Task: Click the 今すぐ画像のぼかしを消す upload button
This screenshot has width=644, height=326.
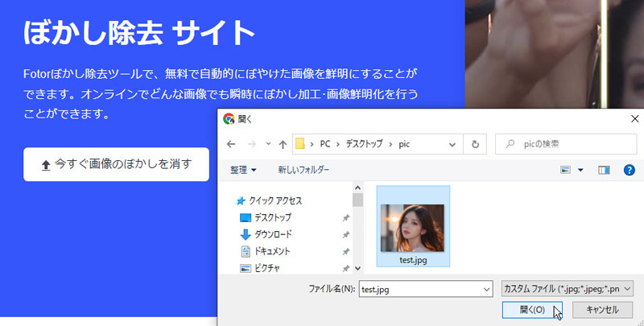Action: (x=117, y=164)
